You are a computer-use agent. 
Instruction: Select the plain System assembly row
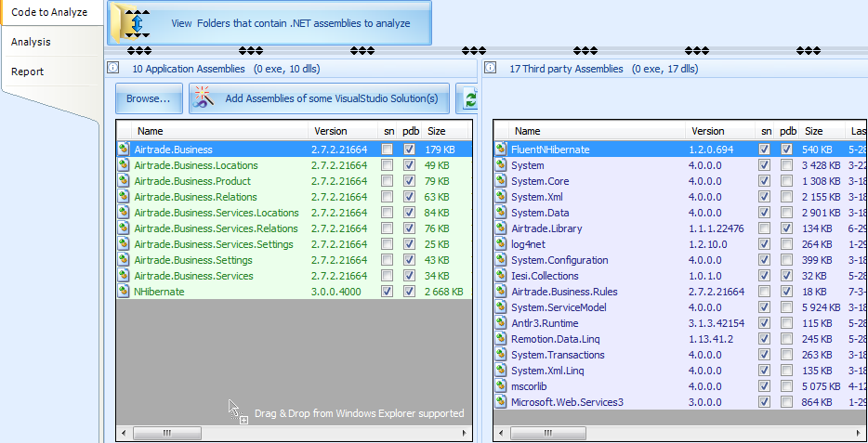pyautogui.click(x=681, y=164)
